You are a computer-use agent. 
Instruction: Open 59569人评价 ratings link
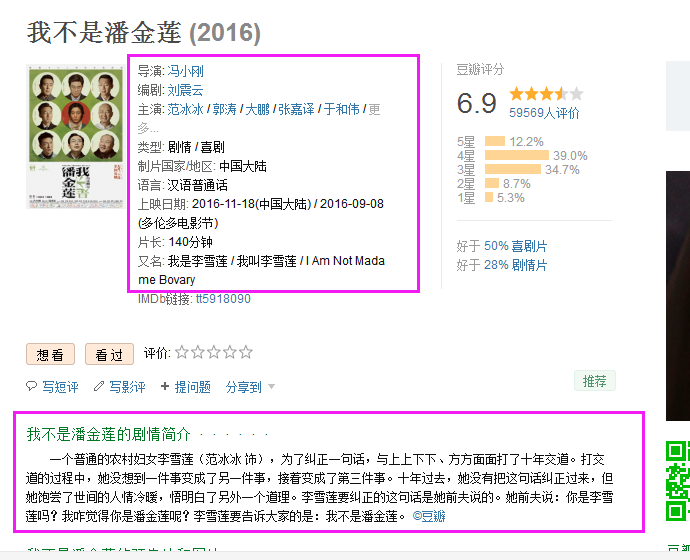(x=544, y=113)
